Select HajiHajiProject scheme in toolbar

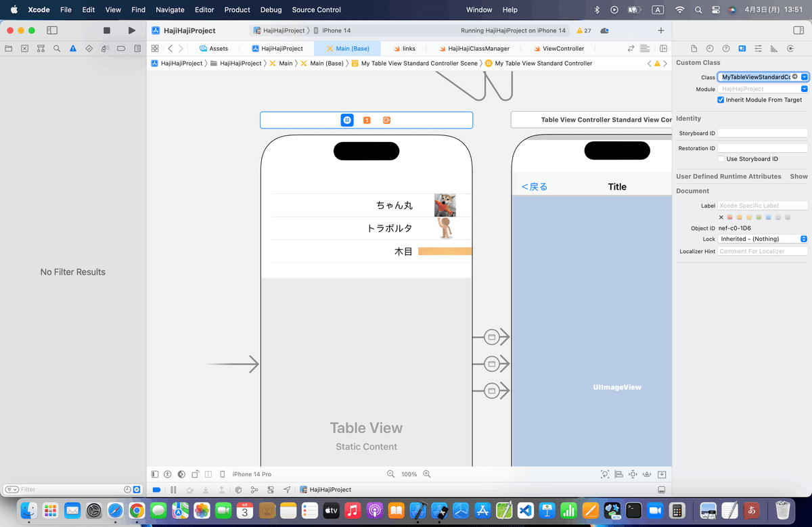click(x=279, y=30)
